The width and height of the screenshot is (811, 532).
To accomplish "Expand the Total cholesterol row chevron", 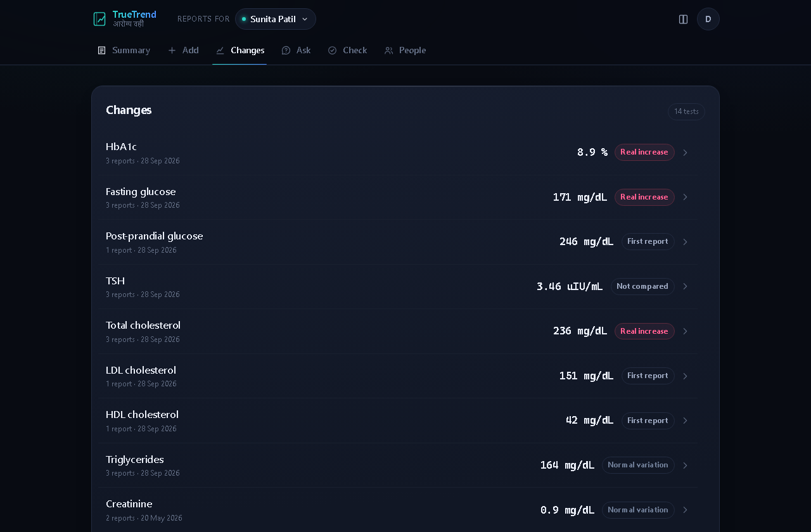I will tap(685, 331).
